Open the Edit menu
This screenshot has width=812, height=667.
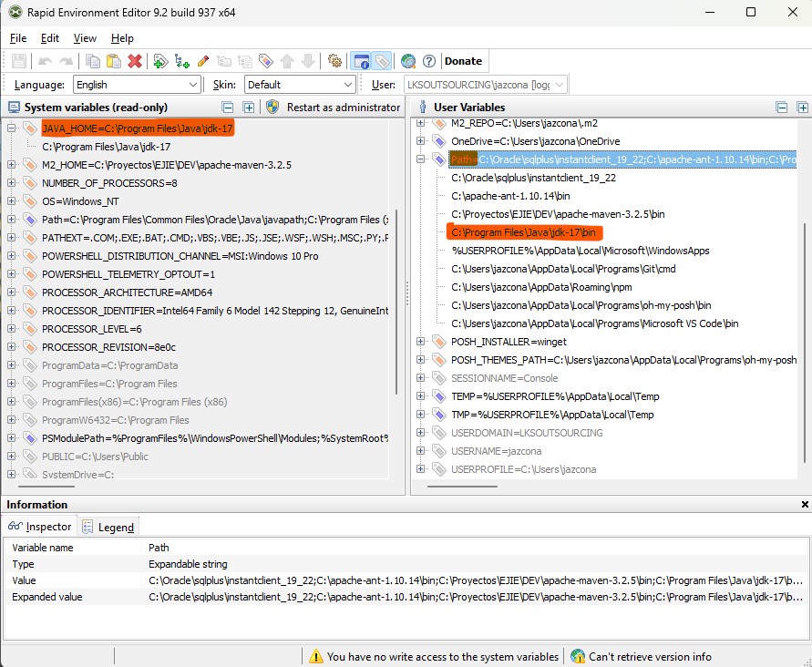click(50, 38)
